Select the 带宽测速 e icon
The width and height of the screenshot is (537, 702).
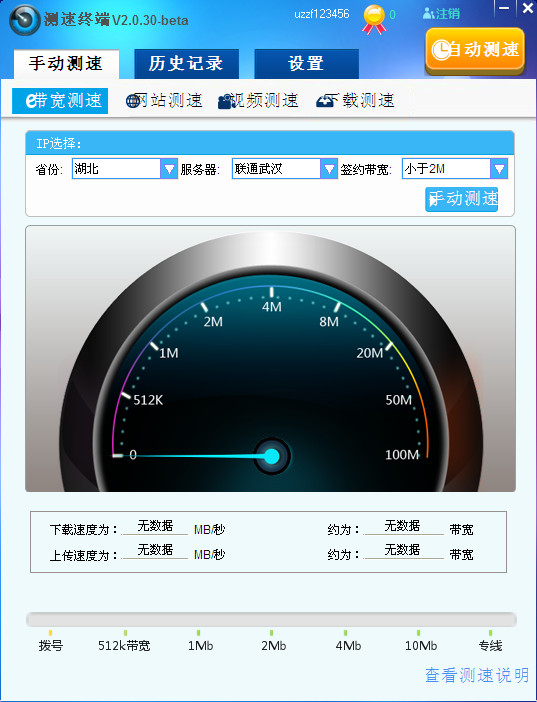[x=30, y=101]
